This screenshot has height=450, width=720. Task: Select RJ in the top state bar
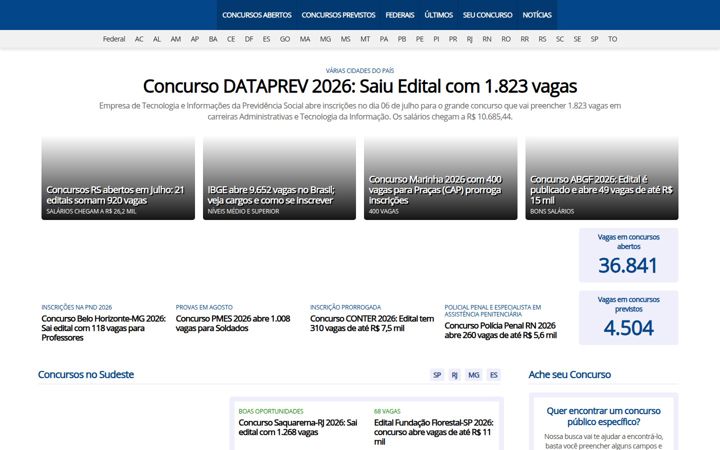coord(470,39)
